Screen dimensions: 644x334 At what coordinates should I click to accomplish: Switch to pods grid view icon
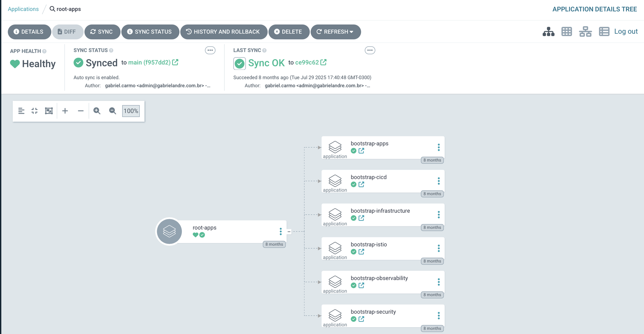coord(567,32)
